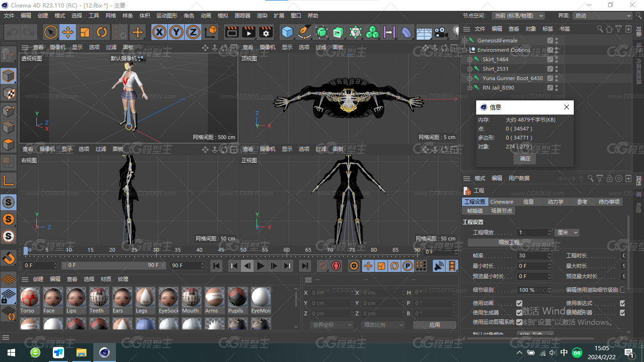Select the Spline Pen tool
The width and height of the screenshot is (644, 362).
click(305, 32)
